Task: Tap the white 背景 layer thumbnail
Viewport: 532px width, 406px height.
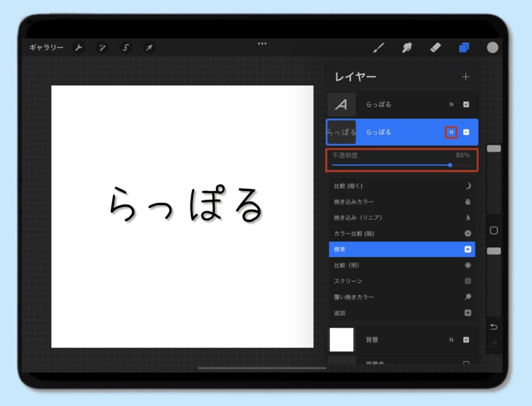Action: (342, 340)
